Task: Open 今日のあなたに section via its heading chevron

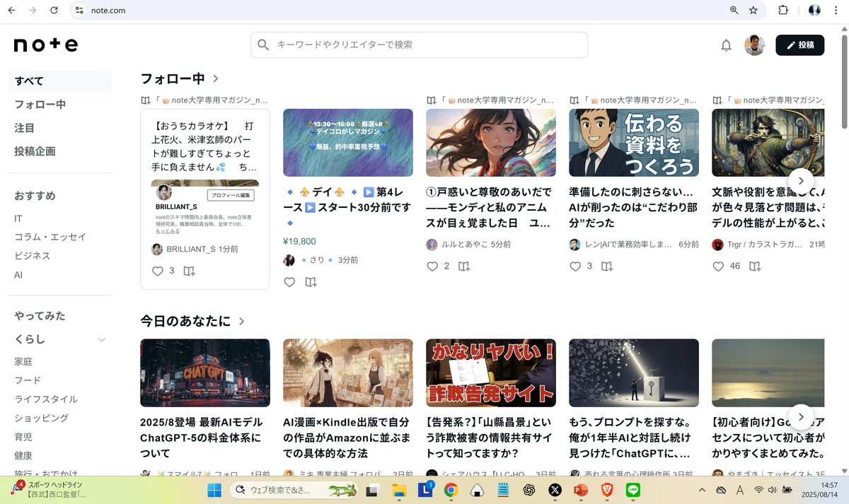Action: (241, 322)
